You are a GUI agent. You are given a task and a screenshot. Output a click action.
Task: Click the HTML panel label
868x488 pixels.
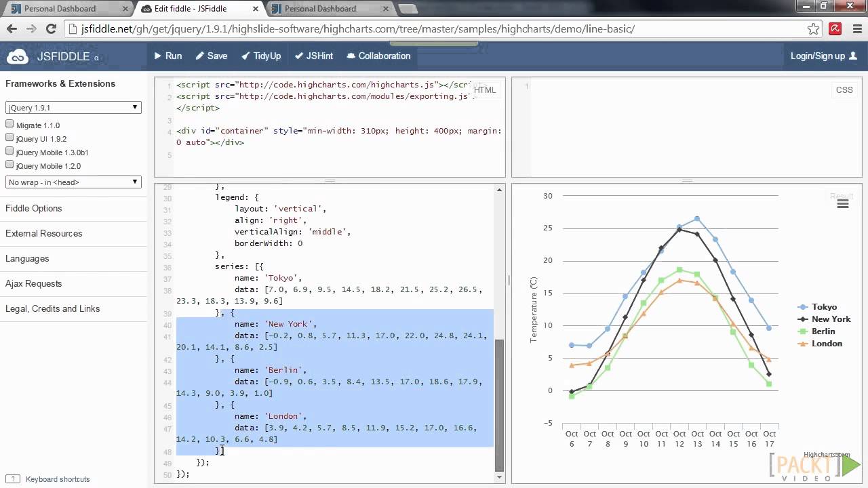(x=485, y=90)
